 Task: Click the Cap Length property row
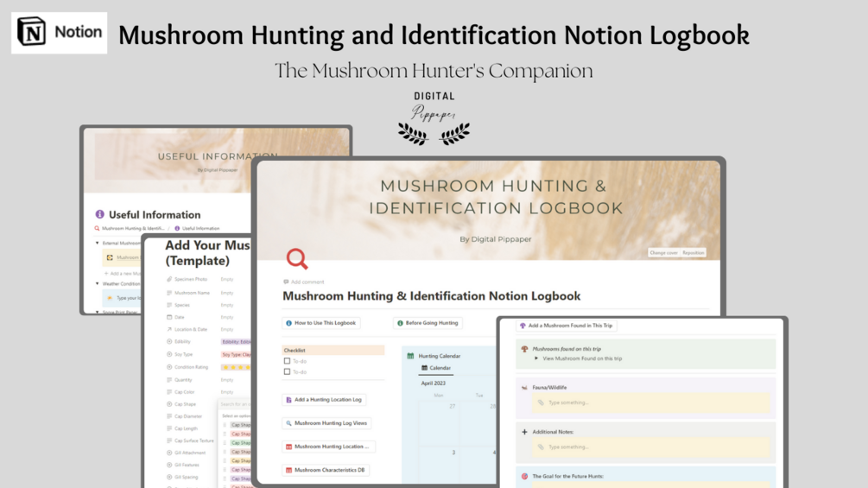click(x=182, y=428)
